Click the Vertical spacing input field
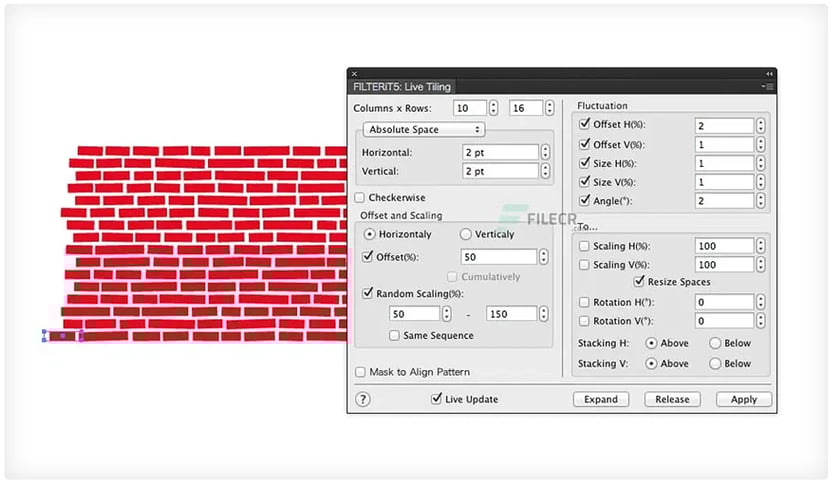 click(500, 171)
